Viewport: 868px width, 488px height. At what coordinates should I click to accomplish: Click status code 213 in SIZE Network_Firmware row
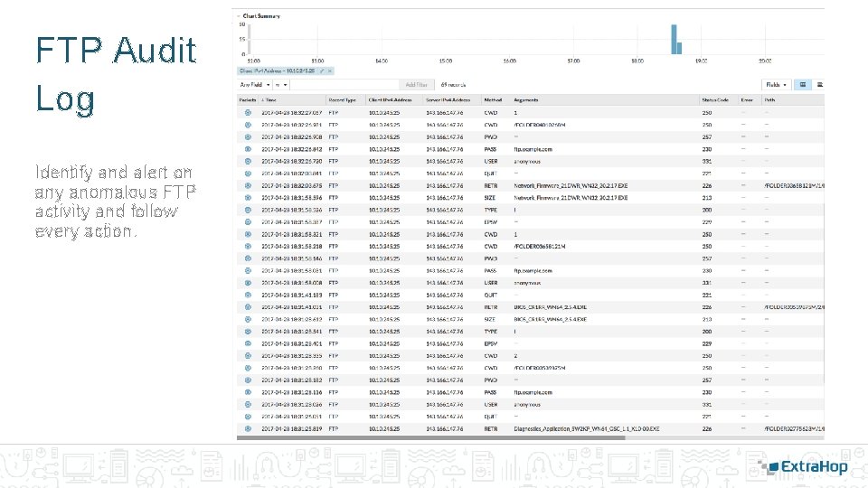707,198
